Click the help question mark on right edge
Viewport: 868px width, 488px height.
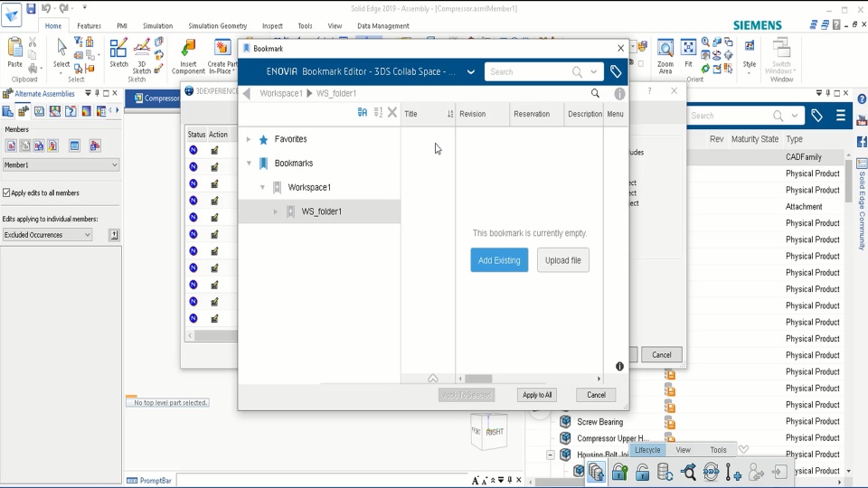862,99
